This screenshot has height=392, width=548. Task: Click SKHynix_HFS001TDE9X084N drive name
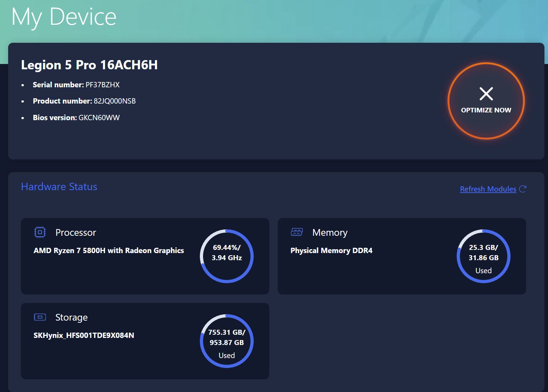(x=84, y=335)
